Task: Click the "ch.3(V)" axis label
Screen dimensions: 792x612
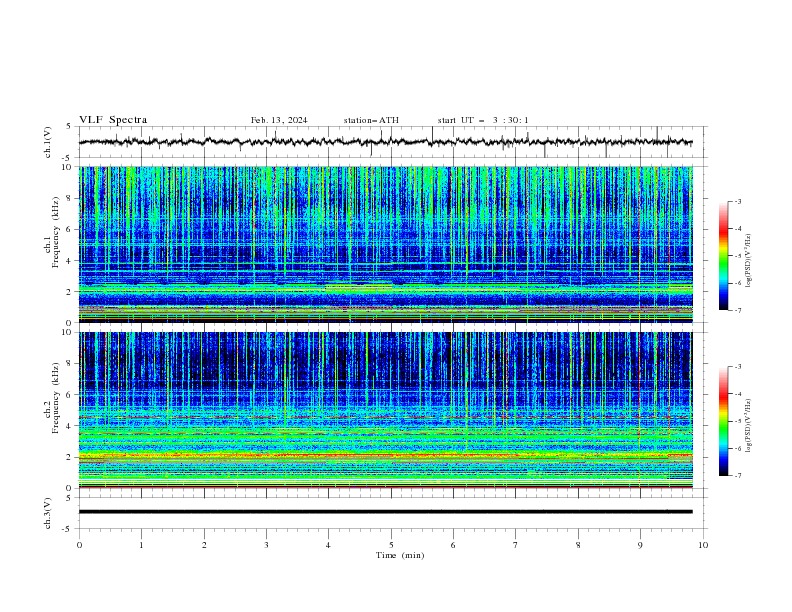Action: [x=48, y=513]
